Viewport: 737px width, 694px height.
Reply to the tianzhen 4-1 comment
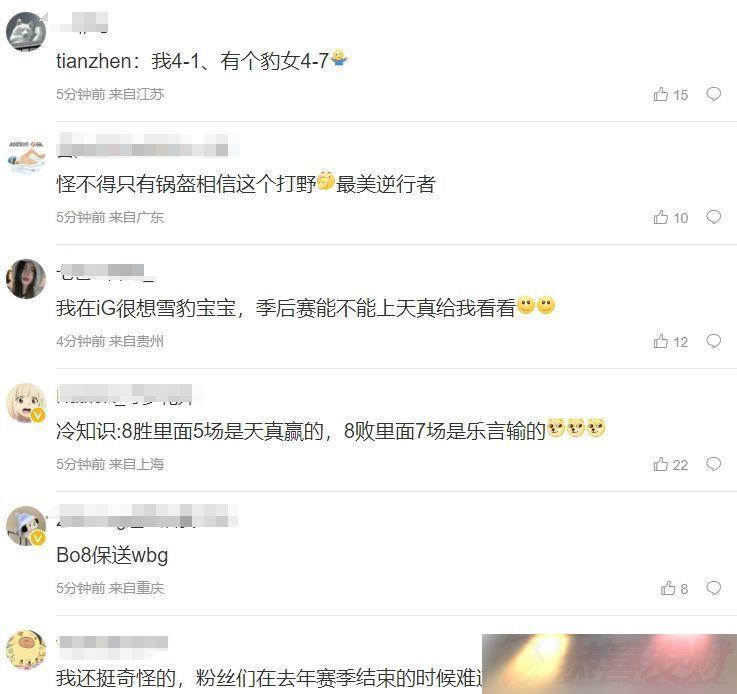click(x=713, y=94)
